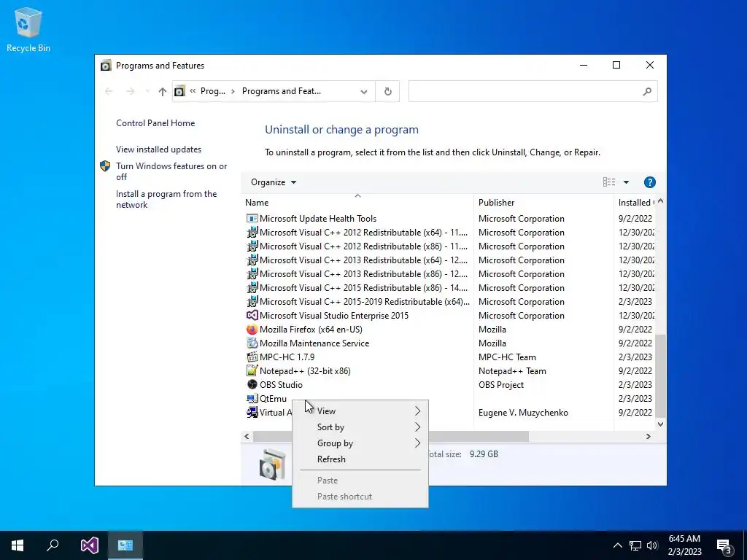Open the help question mark icon
Image resolution: width=747 pixels, height=560 pixels.
pyautogui.click(x=649, y=182)
